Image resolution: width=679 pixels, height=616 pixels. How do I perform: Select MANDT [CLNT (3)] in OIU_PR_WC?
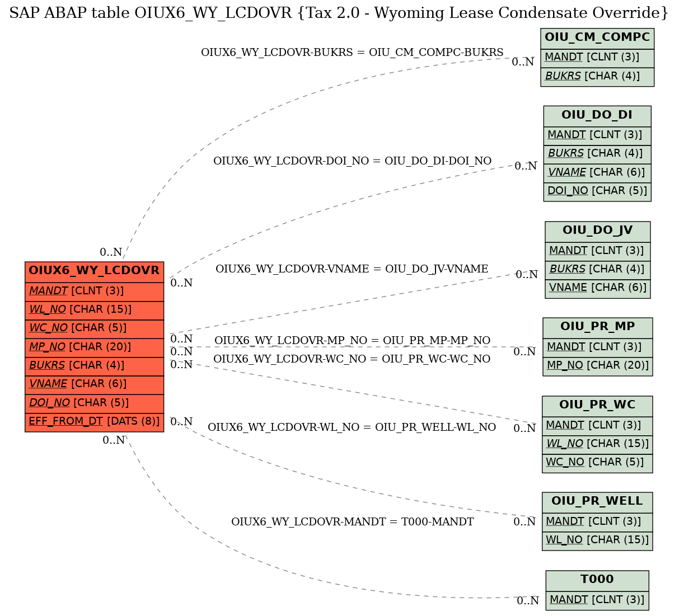click(597, 426)
